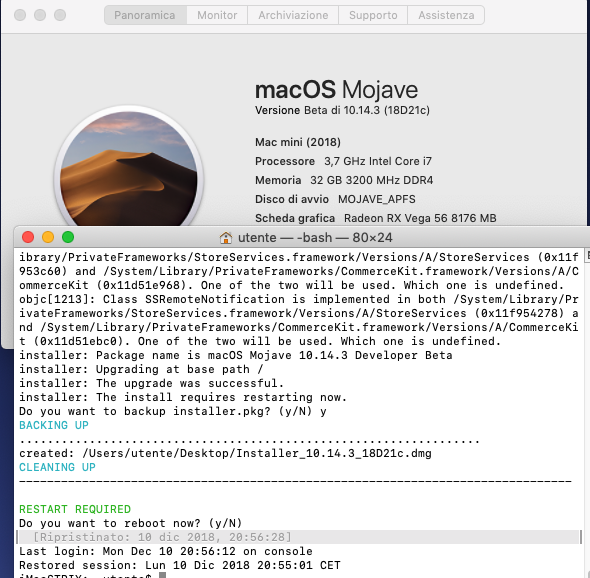Viewport: 590px width, 578px height.
Task: Click the 'utente — -bash — 80×24' title
Action: tap(315, 238)
